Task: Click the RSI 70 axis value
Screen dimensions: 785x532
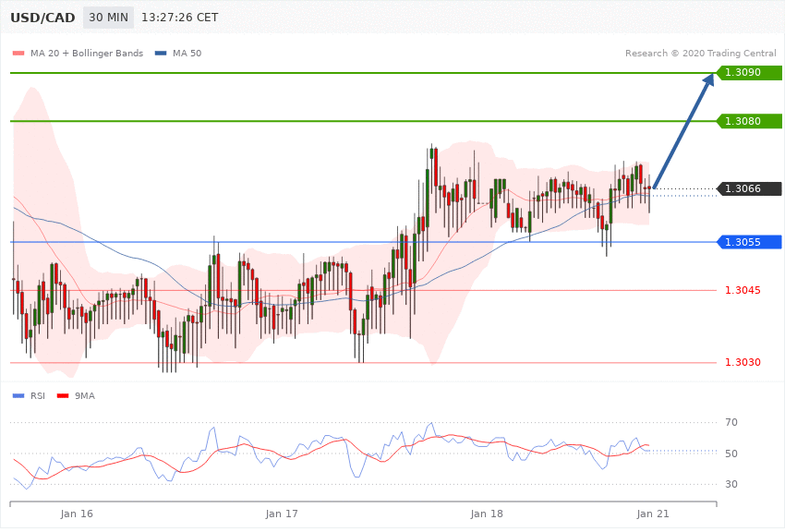Action: tap(731, 422)
